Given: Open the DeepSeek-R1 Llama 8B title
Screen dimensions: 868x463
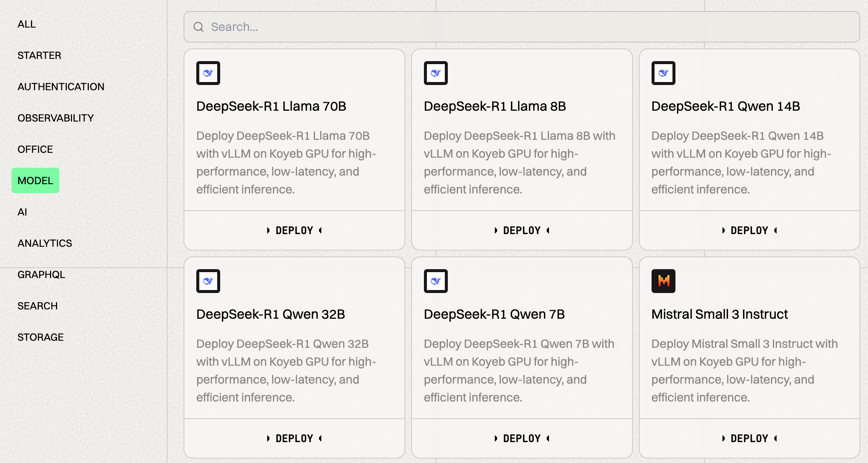Looking at the screenshot, I should (x=495, y=106).
